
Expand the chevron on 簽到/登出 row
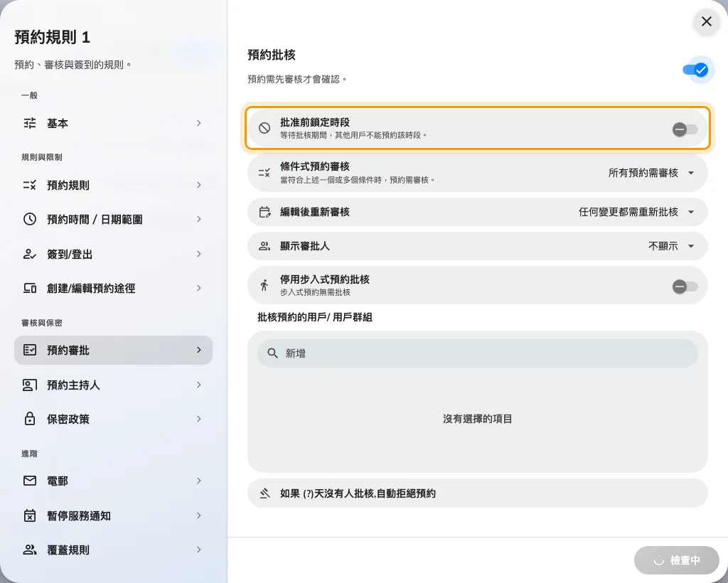click(199, 254)
